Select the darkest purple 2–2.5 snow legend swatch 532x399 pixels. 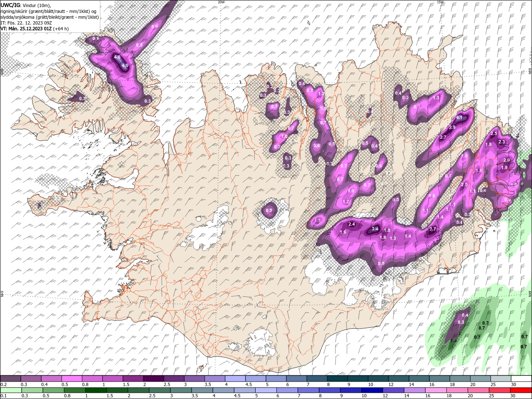click(x=153, y=379)
